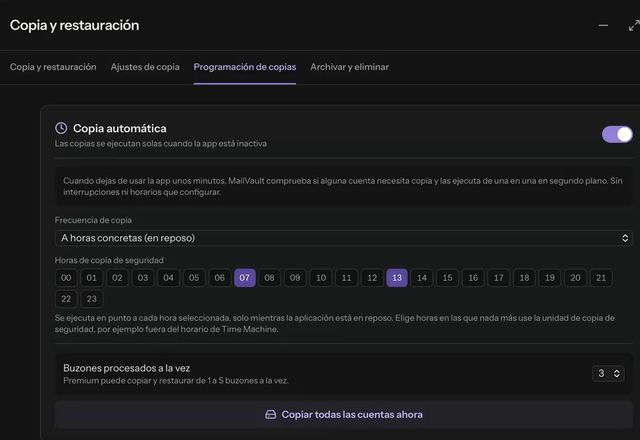The image size is (640, 440).
Task: Click Copiar todas las cuentas ahora
Action: [x=343, y=415]
